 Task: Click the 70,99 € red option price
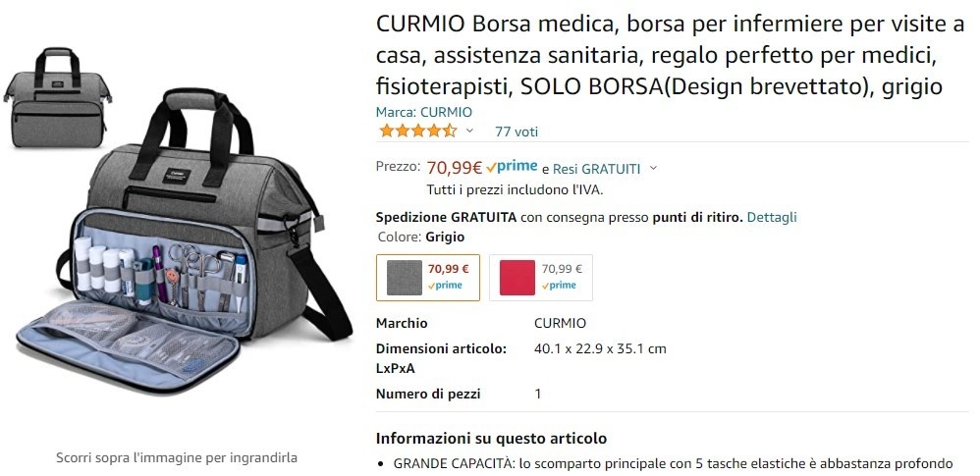tap(562, 269)
